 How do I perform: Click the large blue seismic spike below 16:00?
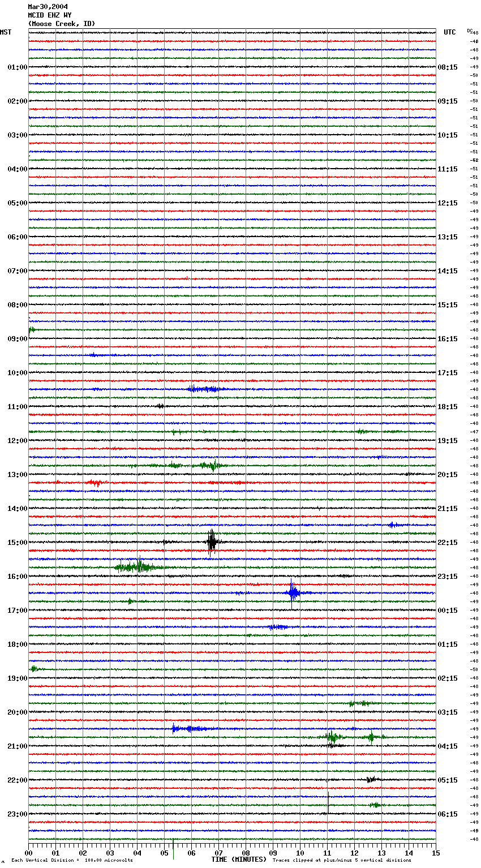point(293,592)
